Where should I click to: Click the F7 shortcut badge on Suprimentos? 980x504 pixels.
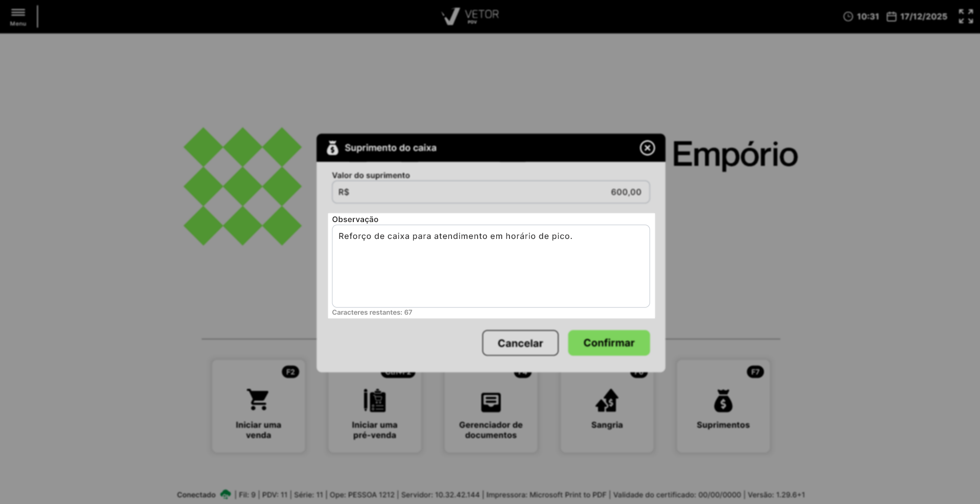[755, 372]
